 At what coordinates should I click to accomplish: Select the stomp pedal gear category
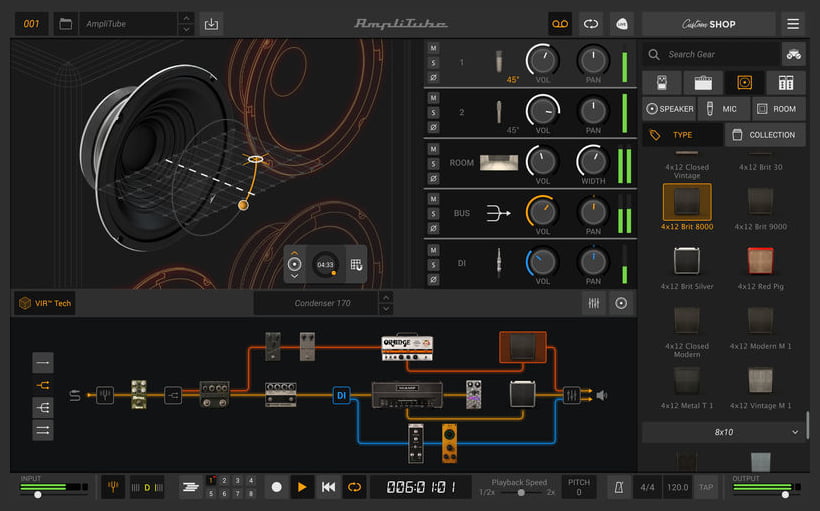(662, 83)
